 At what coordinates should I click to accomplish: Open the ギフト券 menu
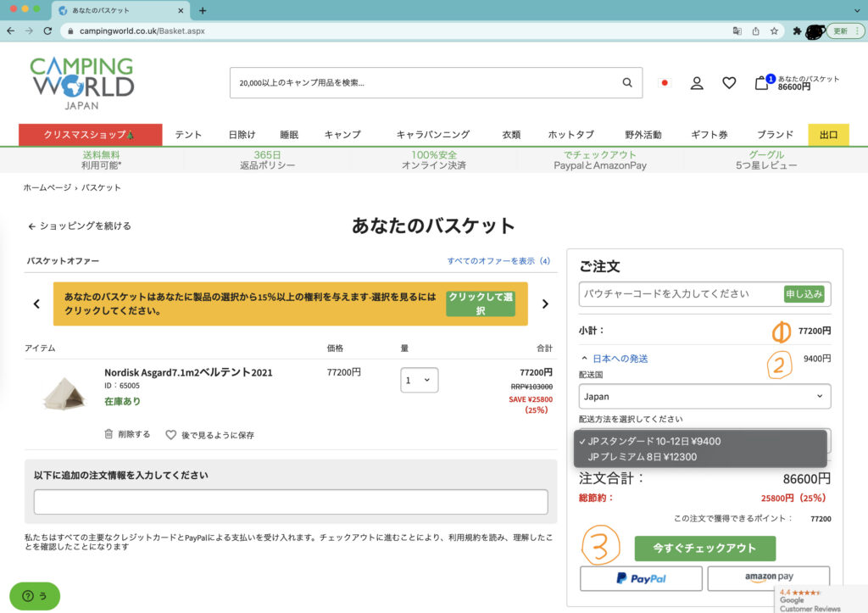click(x=709, y=135)
